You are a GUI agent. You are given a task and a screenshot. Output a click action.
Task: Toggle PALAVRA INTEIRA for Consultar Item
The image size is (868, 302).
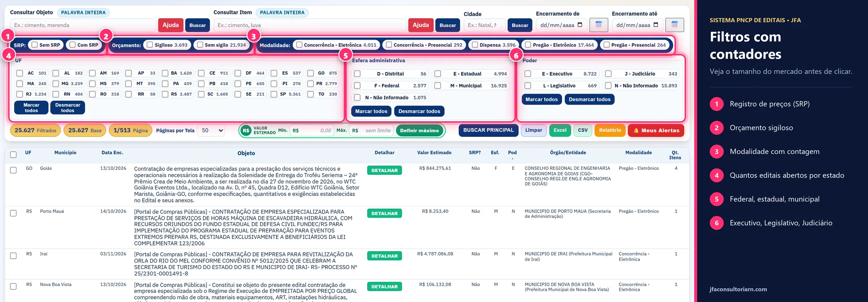tap(282, 13)
